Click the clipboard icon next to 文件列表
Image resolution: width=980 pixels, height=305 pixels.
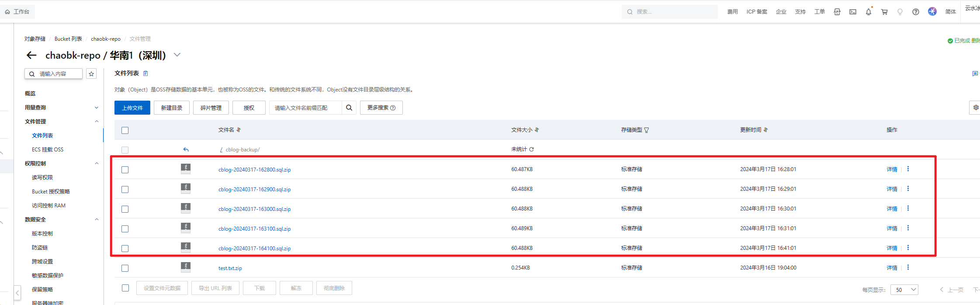coord(145,74)
